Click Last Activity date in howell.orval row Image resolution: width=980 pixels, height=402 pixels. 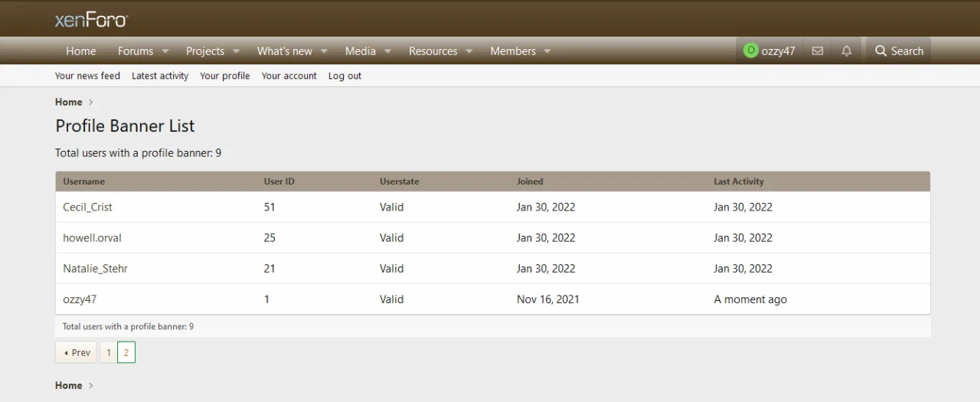[743, 237]
